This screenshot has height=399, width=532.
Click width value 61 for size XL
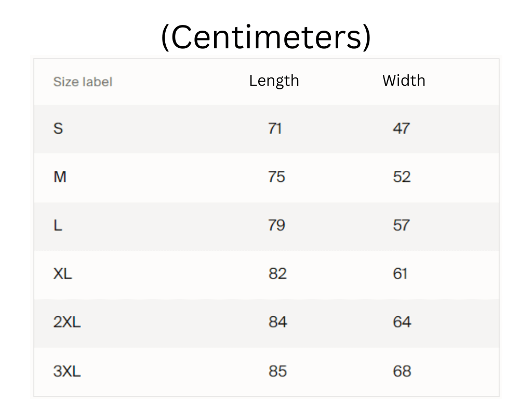(400, 274)
